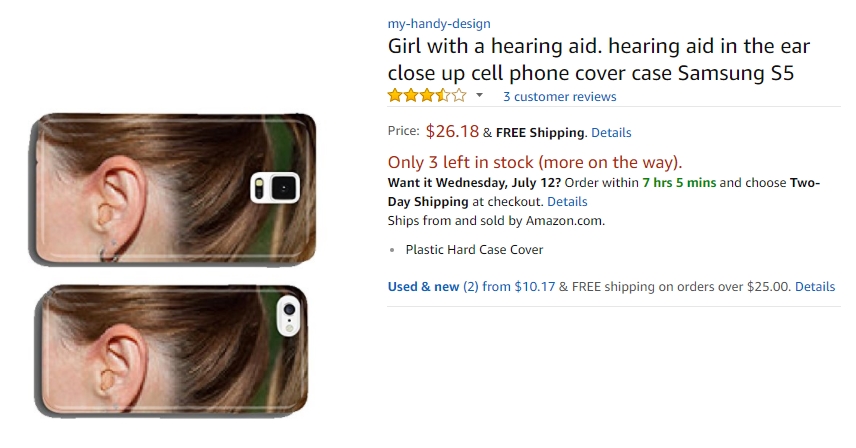Open Details link after Two-Day Shipping
This screenshot has width=856, height=448.
coord(567,201)
